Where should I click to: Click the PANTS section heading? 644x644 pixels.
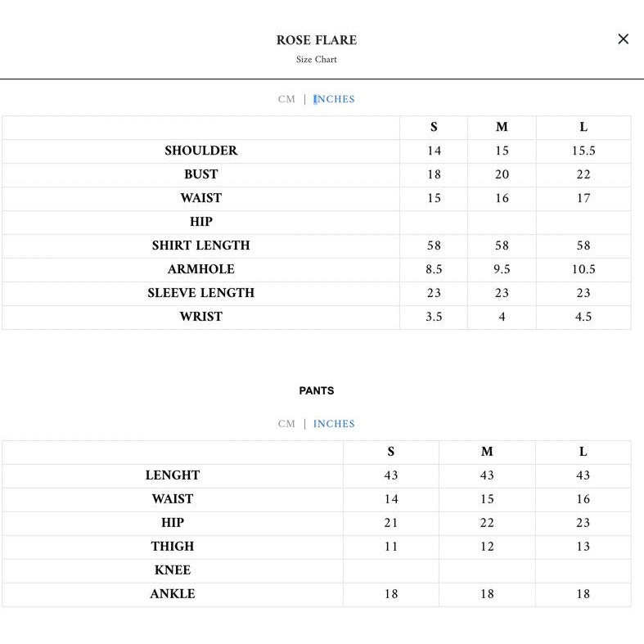click(316, 391)
